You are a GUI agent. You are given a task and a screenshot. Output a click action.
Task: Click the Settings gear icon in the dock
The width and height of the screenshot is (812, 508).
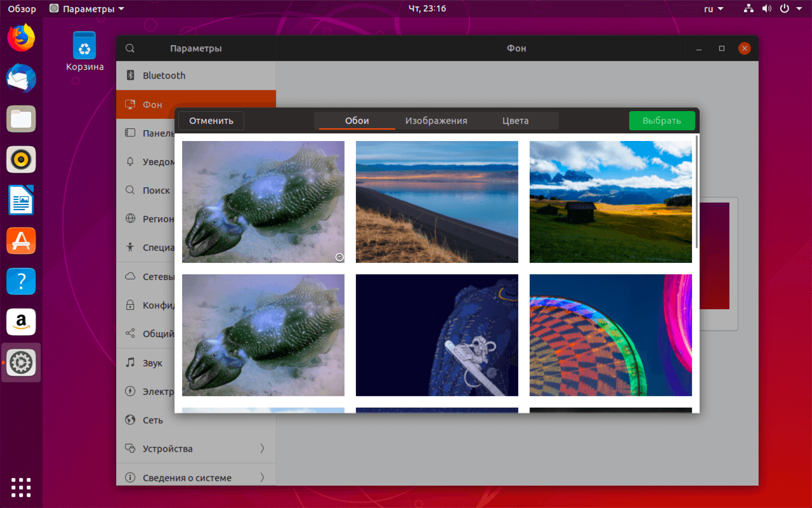[21, 363]
